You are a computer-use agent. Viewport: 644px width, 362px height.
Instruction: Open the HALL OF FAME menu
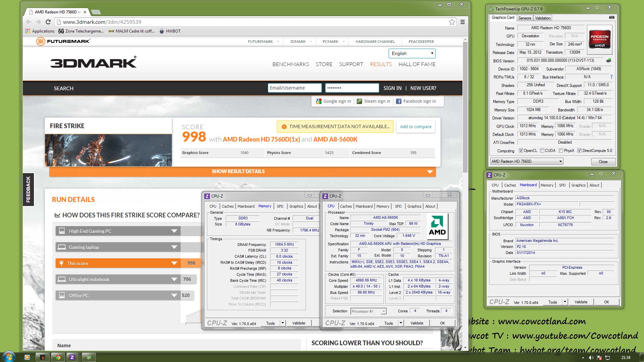417,64
